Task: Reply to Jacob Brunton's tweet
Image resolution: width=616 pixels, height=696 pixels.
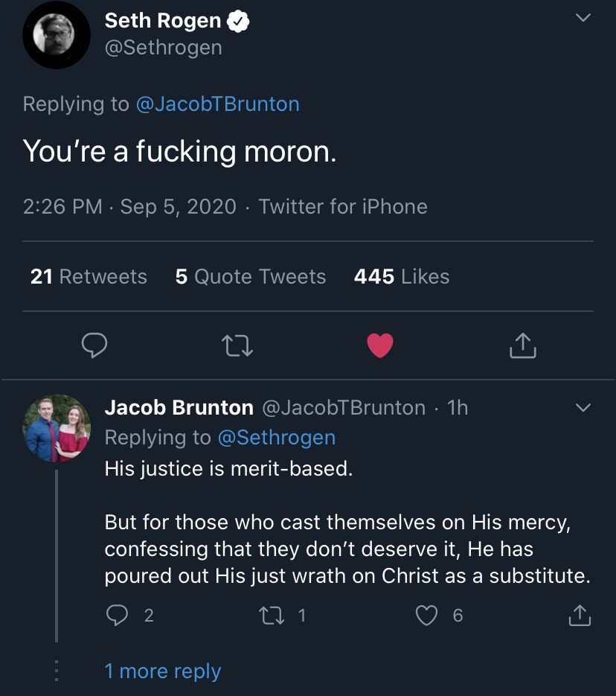Action: (118, 616)
